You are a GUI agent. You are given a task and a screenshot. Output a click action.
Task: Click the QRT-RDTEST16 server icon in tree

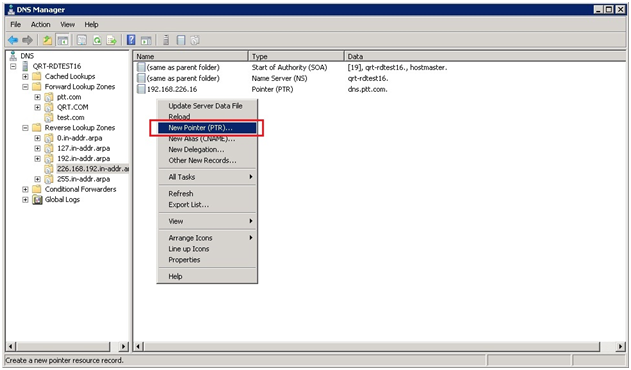click(25, 66)
